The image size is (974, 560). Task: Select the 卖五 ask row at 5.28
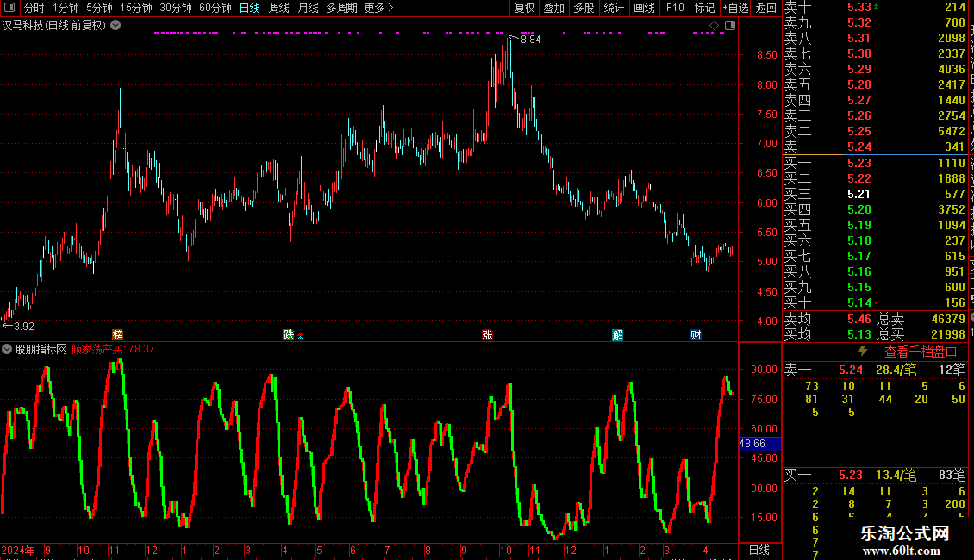[x=875, y=84]
